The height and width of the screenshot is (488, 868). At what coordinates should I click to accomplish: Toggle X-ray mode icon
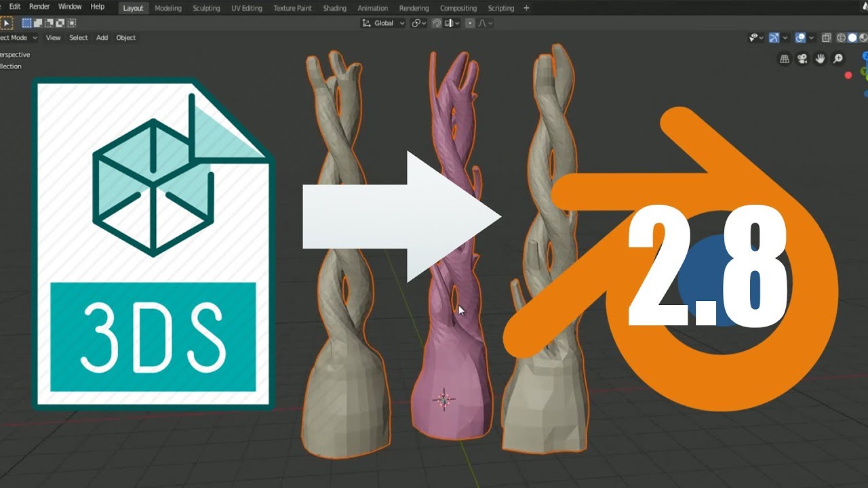coord(827,38)
